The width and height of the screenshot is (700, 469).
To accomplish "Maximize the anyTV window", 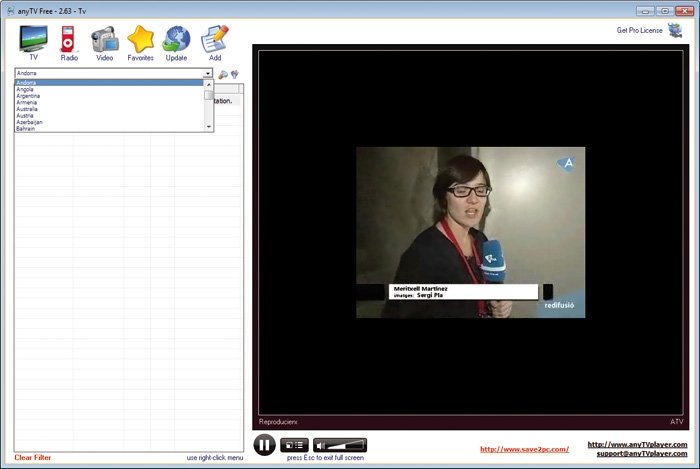I will pyautogui.click(x=665, y=11).
